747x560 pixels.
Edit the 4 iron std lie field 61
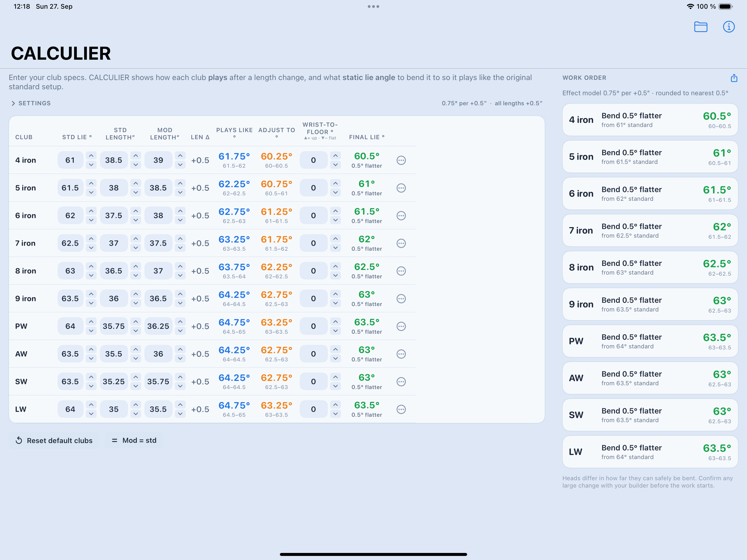click(x=70, y=160)
